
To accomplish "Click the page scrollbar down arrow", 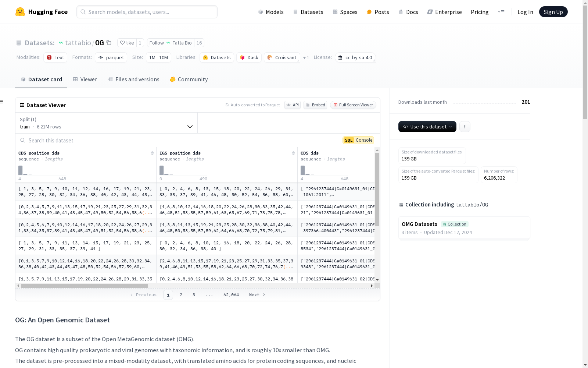I will coord(585,365).
